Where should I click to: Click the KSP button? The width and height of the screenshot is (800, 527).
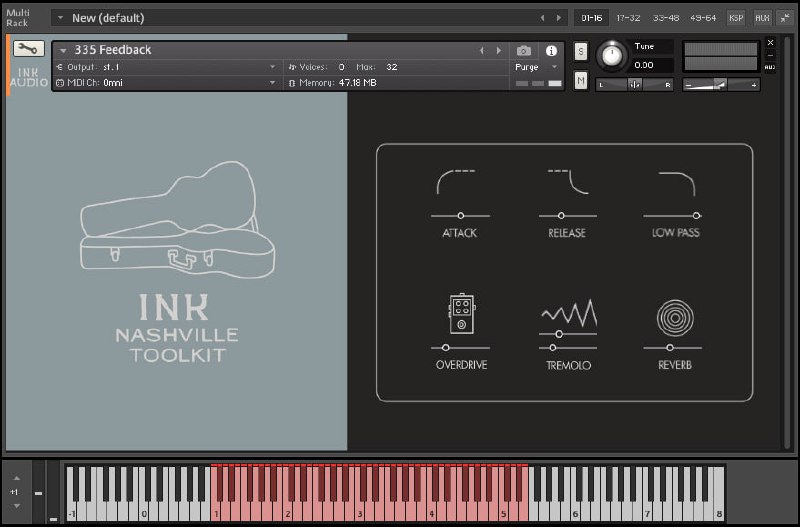click(x=736, y=17)
